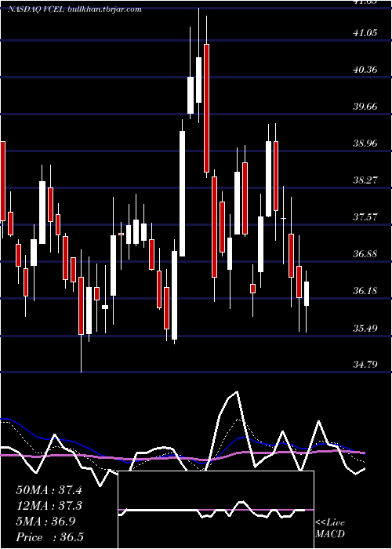Click the 41.05 price axis label
The width and height of the screenshot is (392, 549).
[365, 33]
